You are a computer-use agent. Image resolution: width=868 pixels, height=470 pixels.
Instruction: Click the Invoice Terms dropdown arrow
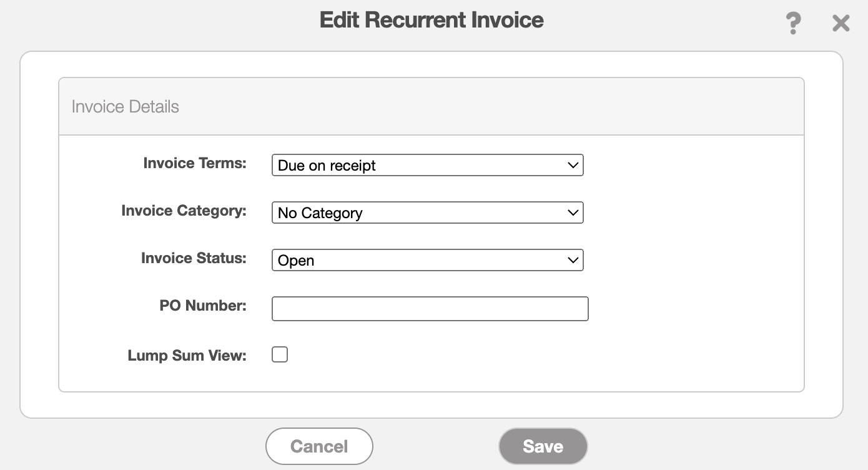(573, 165)
